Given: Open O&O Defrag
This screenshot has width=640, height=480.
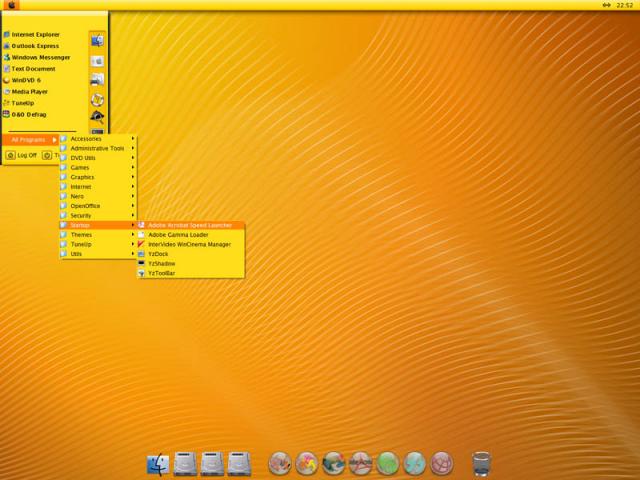Looking at the screenshot, I should click(x=25, y=115).
